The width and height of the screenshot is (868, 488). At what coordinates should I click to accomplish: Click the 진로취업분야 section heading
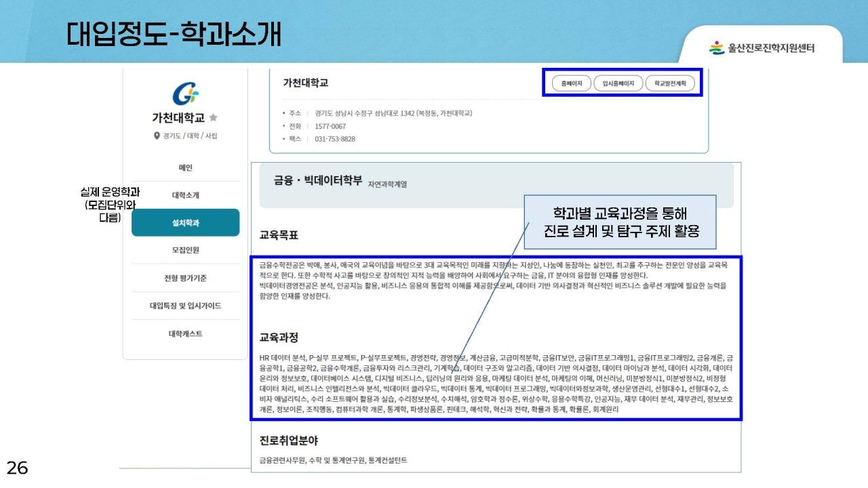[288, 441]
